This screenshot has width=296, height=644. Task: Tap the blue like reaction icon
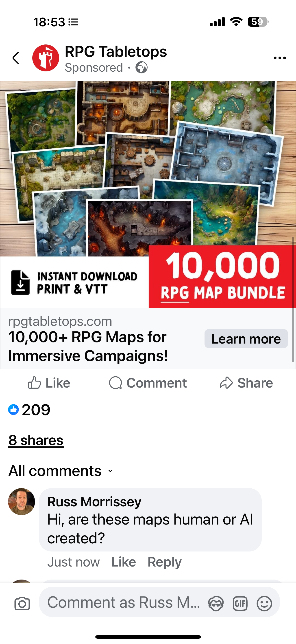pos(13,410)
